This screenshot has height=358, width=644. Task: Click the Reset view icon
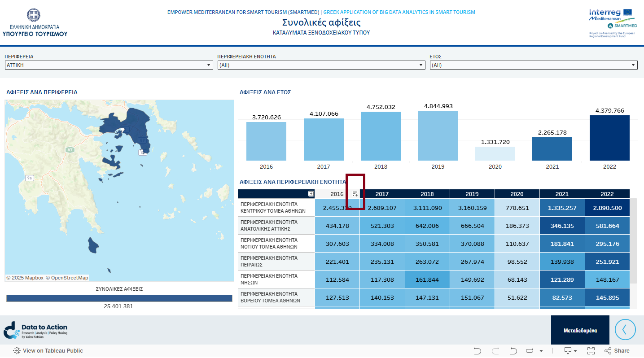513,351
